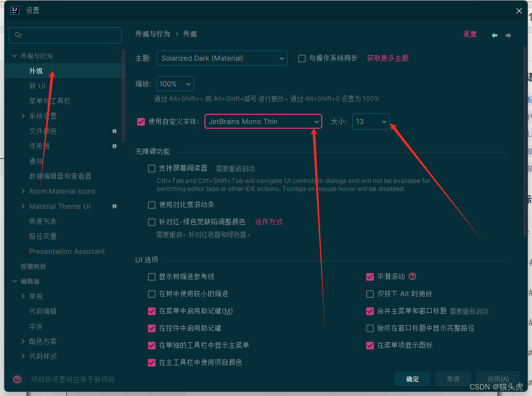The image size is (532, 396).
Task: Expand the 常规 tree node
Action: coord(23,296)
